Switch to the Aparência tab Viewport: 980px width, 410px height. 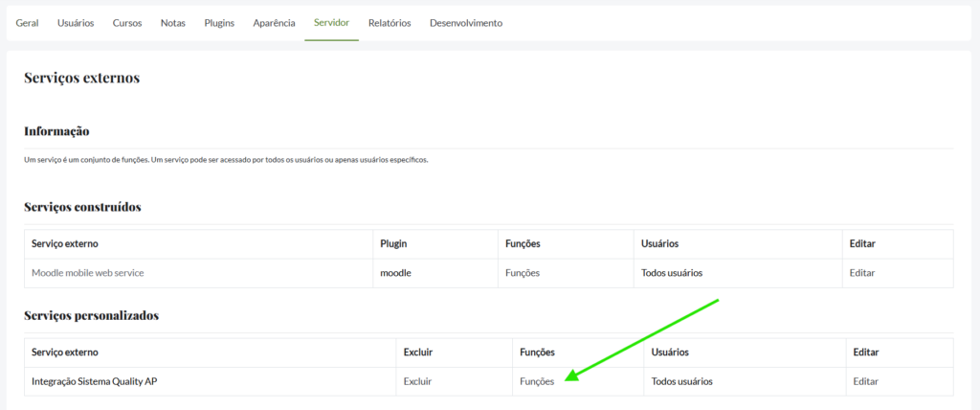coord(274,23)
